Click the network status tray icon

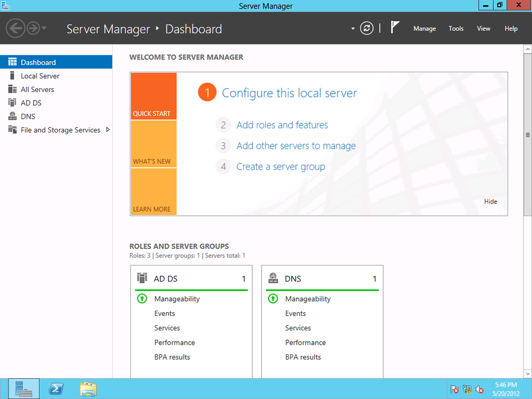click(467, 389)
